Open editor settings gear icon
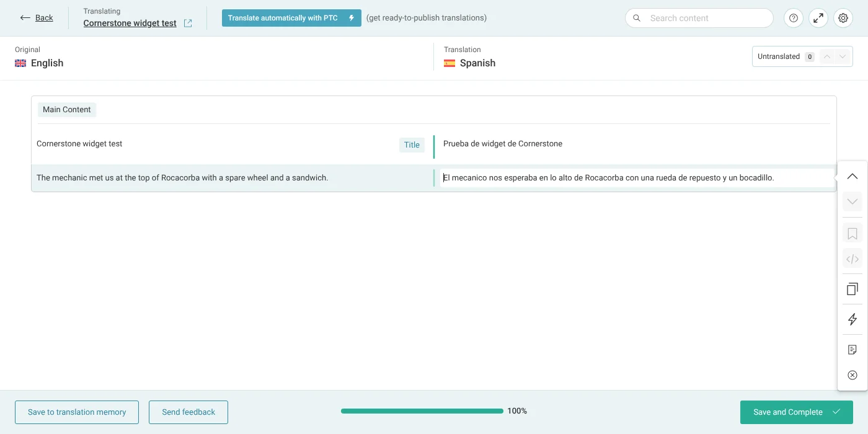Screen dimensions: 868x434 pyautogui.click(x=843, y=18)
